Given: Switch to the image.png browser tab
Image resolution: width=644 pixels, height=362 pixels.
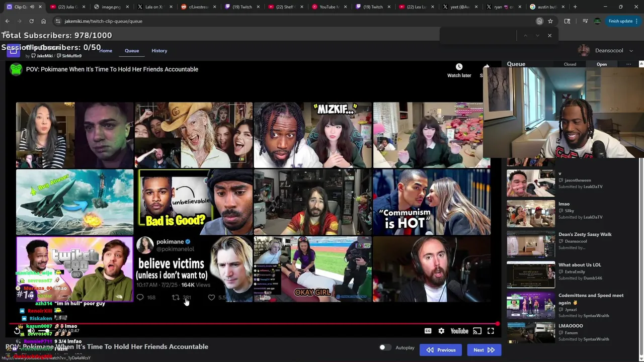Looking at the screenshot, I should tap(111, 7).
